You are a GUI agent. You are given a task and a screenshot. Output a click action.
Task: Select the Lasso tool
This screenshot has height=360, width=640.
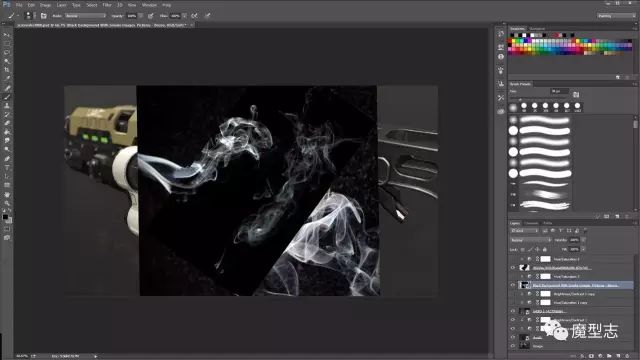coord(7,52)
